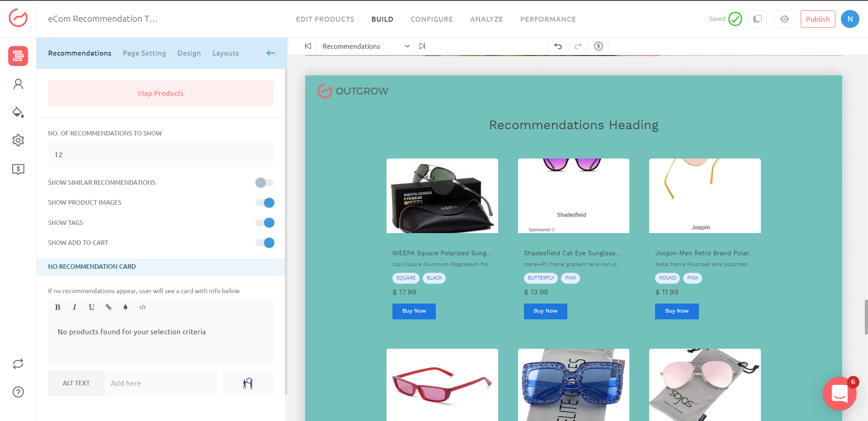The height and width of the screenshot is (421, 868).
Task: Go to previous page icon
Action: pos(308,46)
